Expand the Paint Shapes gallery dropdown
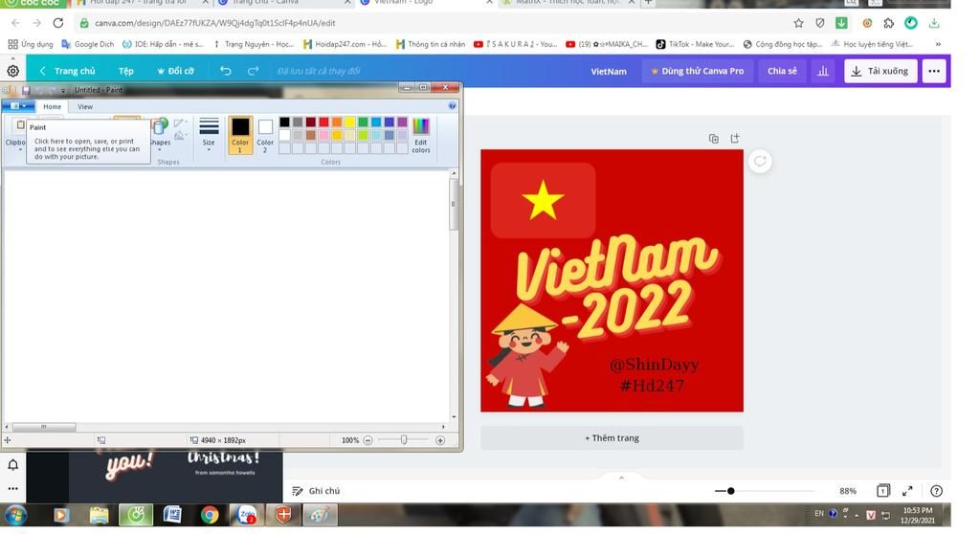Viewport: 980px width, 534px height. (160, 149)
